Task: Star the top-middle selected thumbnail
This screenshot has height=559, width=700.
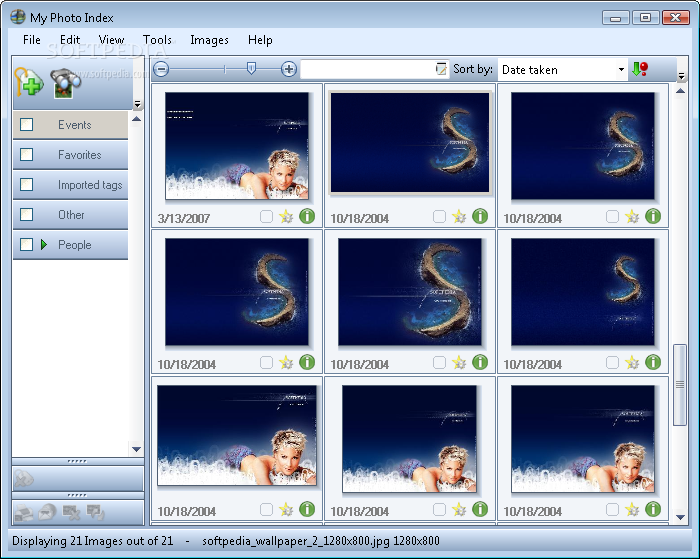Action: [459, 217]
